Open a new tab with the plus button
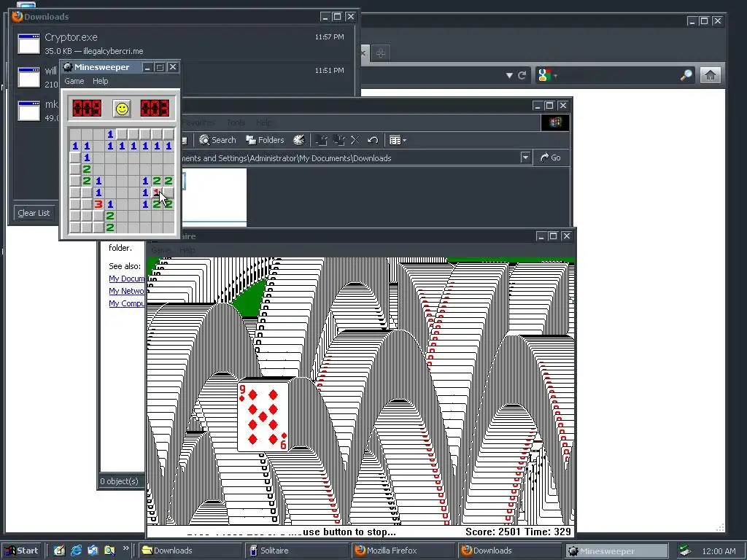Image resolution: width=747 pixels, height=560 pixels. pyautogui.click(x=380, y=52)
